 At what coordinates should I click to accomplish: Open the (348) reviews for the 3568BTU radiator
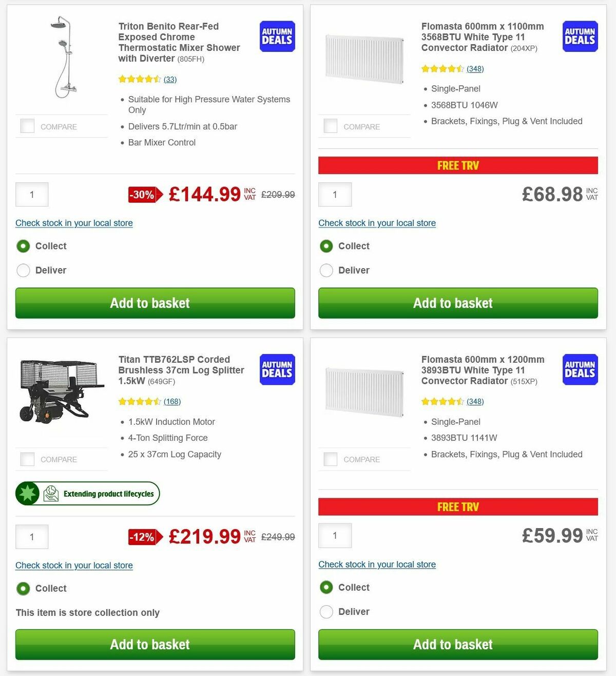475,68
